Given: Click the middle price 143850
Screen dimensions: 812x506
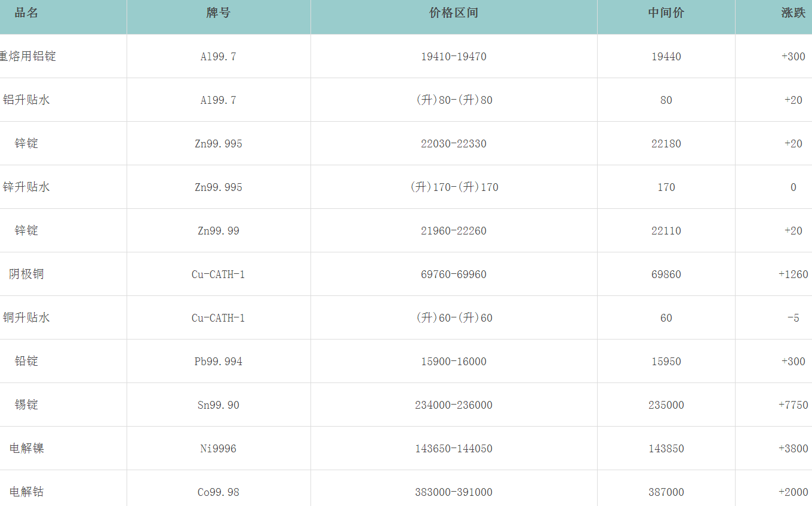Looking at the screenshot, I should (666, 449).
